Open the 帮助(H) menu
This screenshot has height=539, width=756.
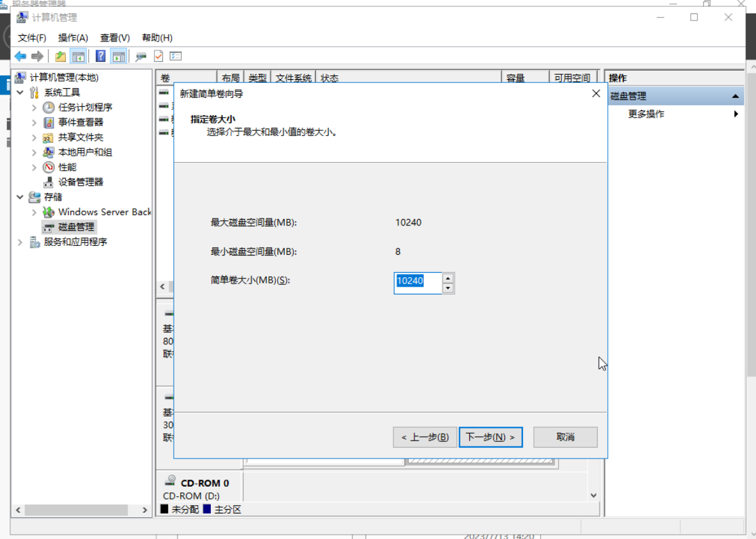point(157,38)
